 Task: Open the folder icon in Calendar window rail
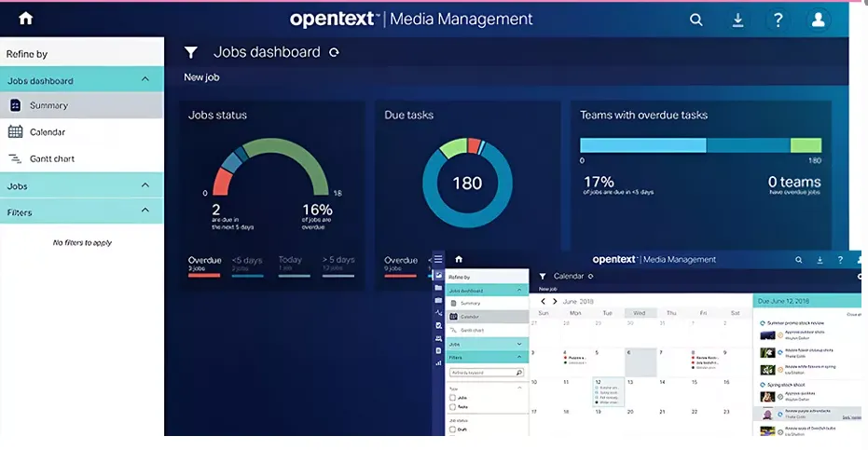(438, 288)
